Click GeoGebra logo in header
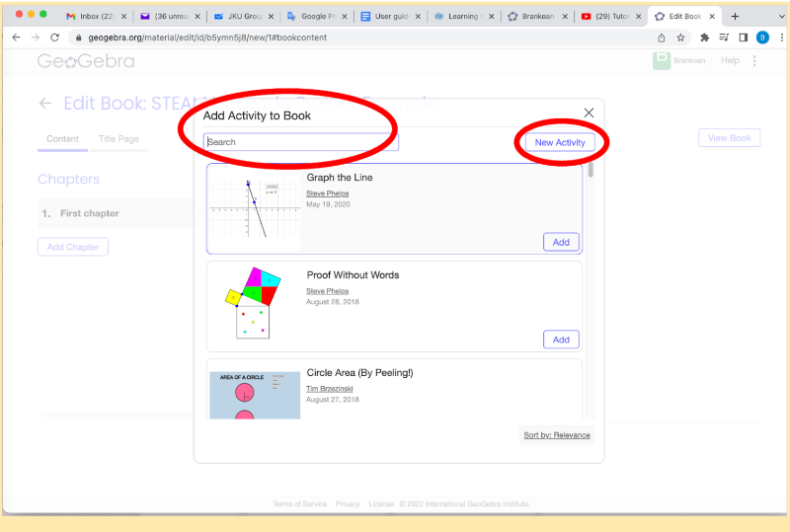 click(x=86, y=61)
